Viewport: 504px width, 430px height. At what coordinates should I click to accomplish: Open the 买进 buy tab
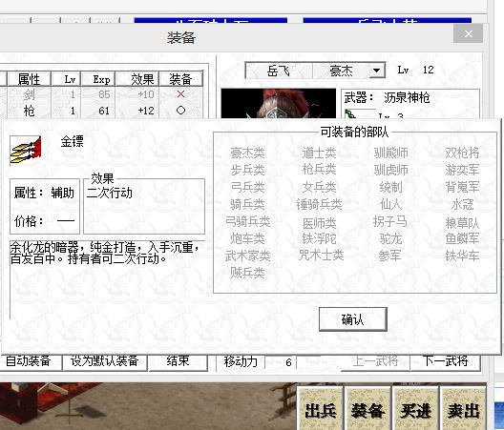tap(415, 409)
